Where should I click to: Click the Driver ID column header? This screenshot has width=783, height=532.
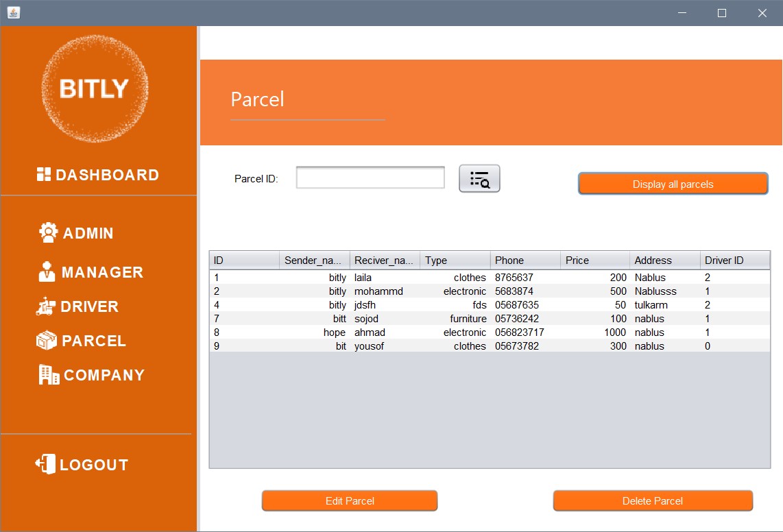735,261
